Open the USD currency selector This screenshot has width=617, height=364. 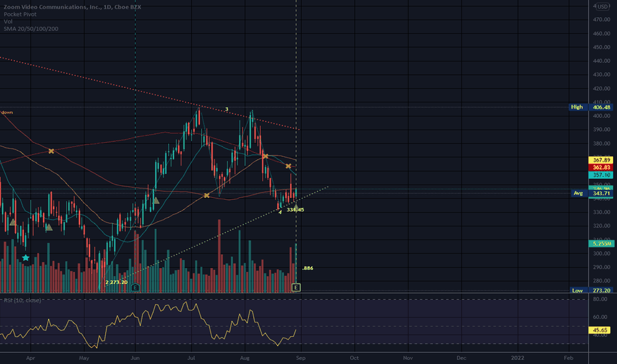coord(602,7)
